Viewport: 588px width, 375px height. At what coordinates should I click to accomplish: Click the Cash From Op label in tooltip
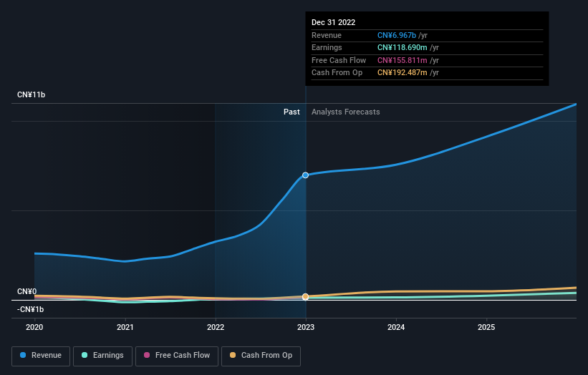(x=337, y=73)
